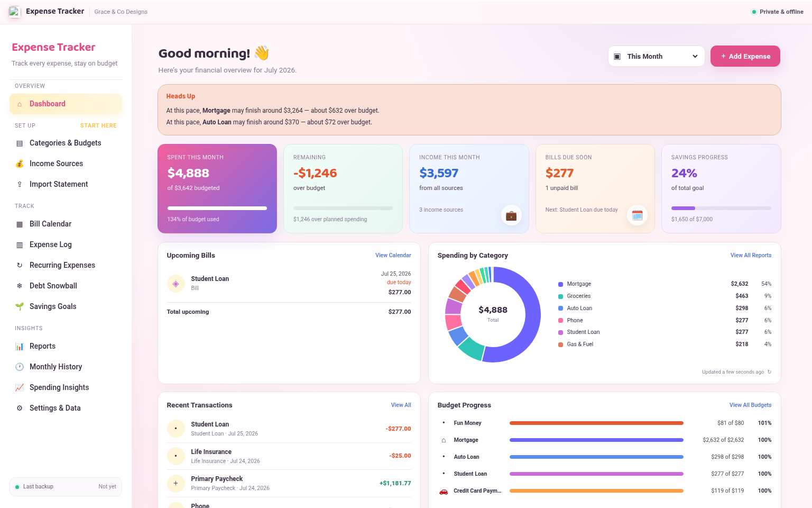The width and height of the screenshot is (812, 508).
Task: Click the calendar icon on Bills Due Soon card
Action: [x=637, y=215]
